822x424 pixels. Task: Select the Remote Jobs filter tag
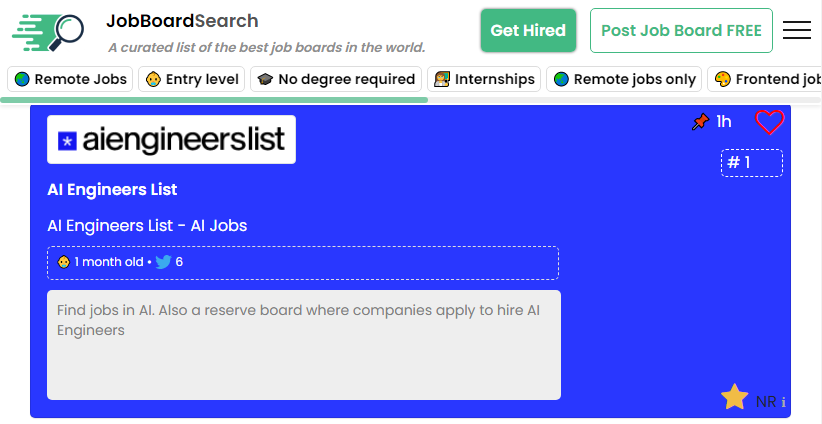tap(71, 79)
